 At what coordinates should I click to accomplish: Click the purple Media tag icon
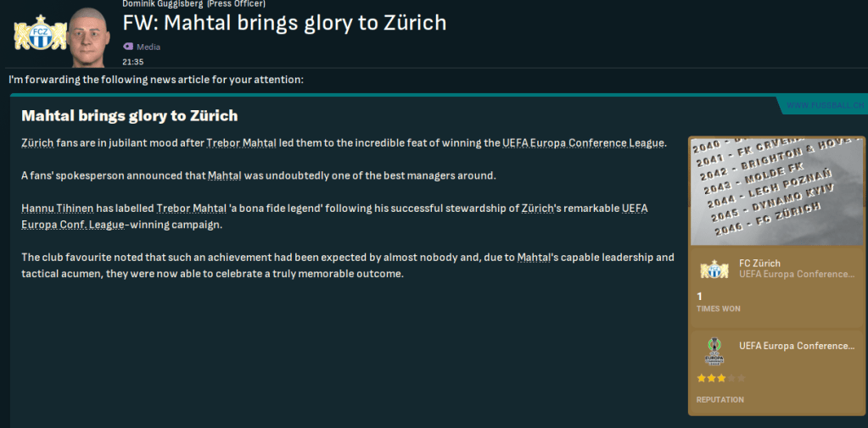tap(128, 47)
